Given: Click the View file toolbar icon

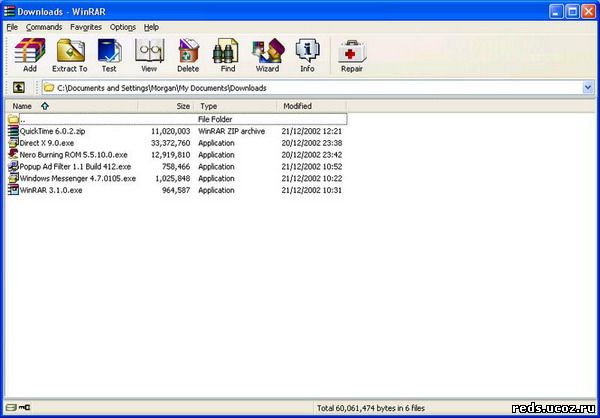Looking at the screenshot, I should click(x=149, y=51).
